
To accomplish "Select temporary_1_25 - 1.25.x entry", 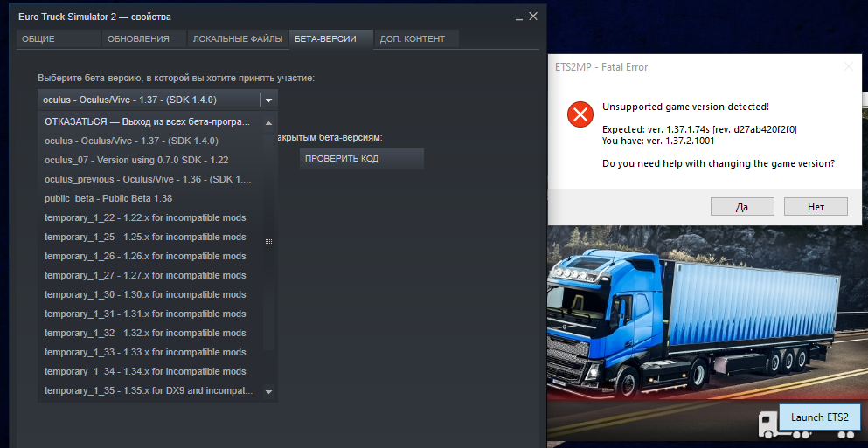I will [x=150, y=237].
